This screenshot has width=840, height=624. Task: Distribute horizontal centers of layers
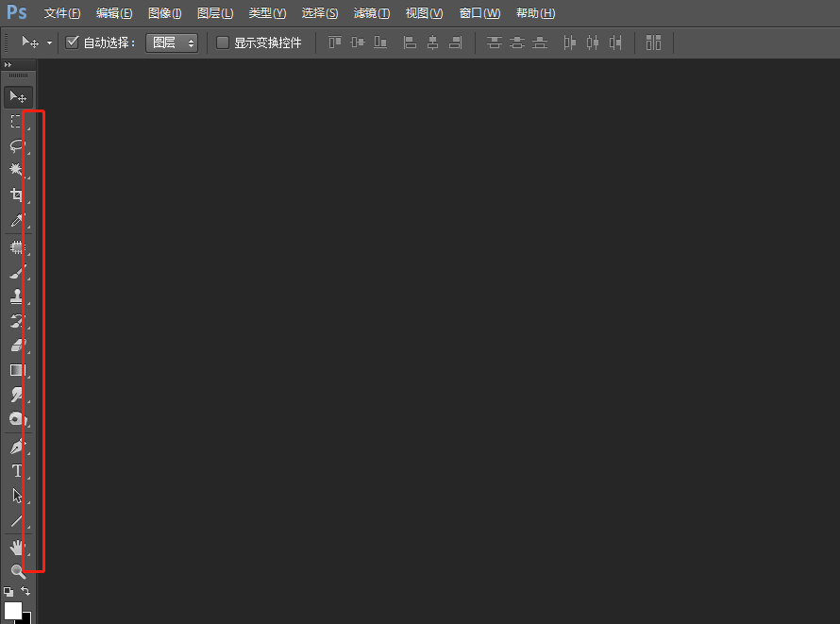pyautogui.click(x=593, y=42)
